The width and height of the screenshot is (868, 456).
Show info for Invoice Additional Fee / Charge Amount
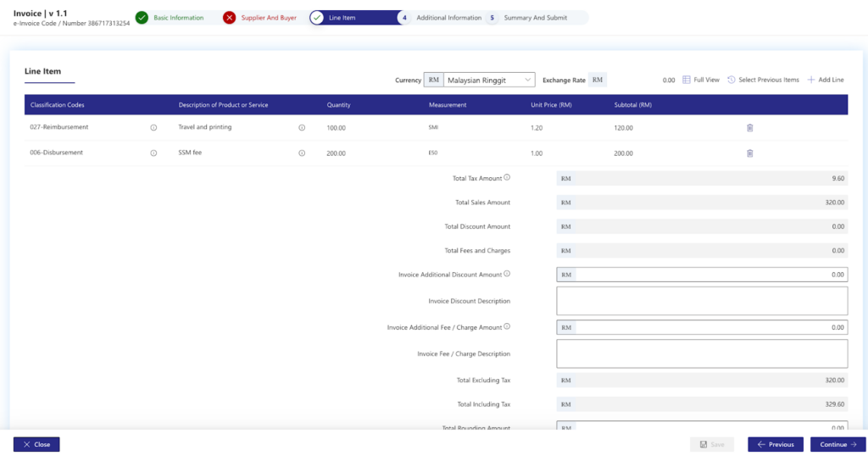pos(507,326)
